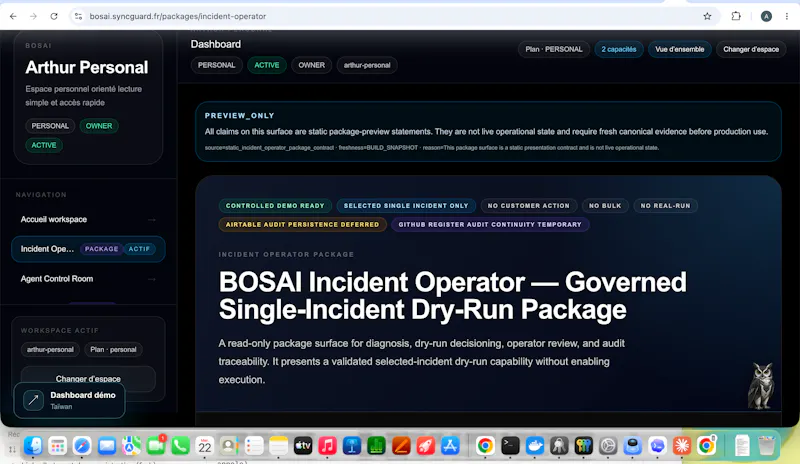800x464 pixels.
Task: Open Agent Control Room in navigation
Action: click(88, 279)
